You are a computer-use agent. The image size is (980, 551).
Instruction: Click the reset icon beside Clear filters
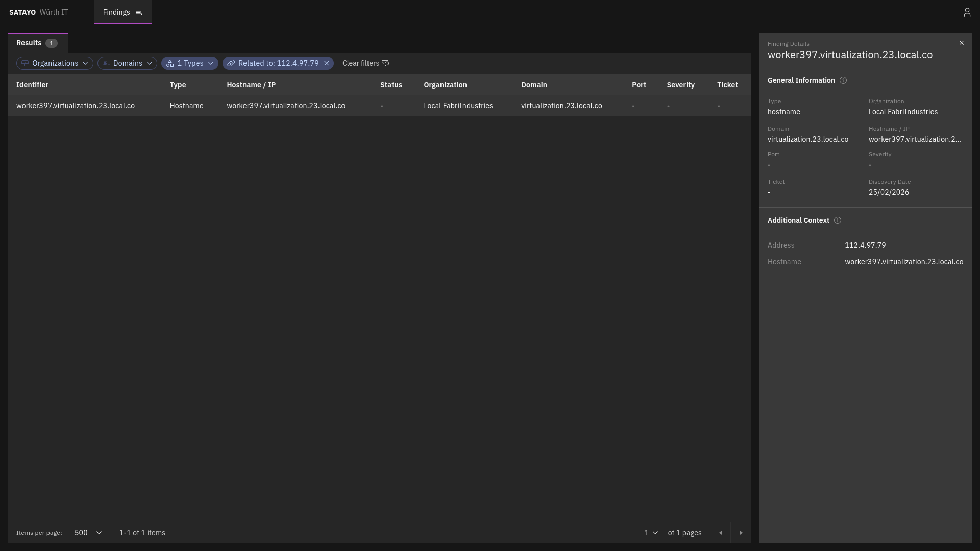[385, 63]
